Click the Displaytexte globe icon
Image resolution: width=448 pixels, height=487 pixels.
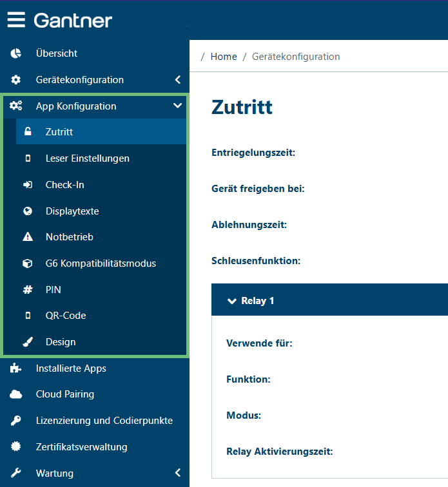(28, 211)
